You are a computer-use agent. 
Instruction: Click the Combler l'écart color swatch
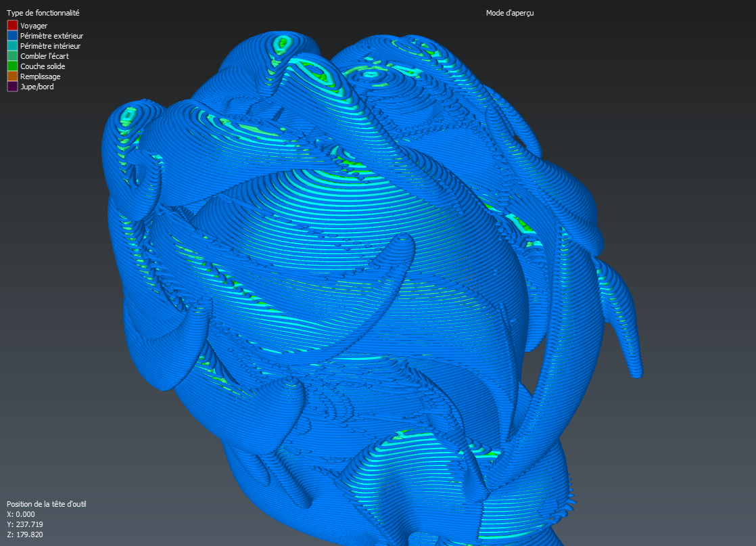point(12,56)
